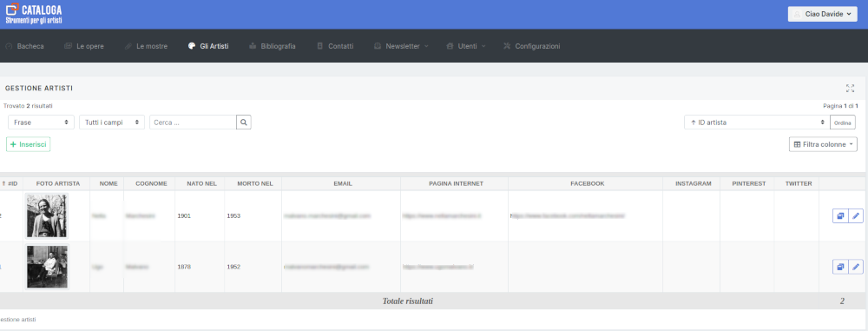Click the Foto Artista column header
The image size is (868, 331).
[58, 183]
